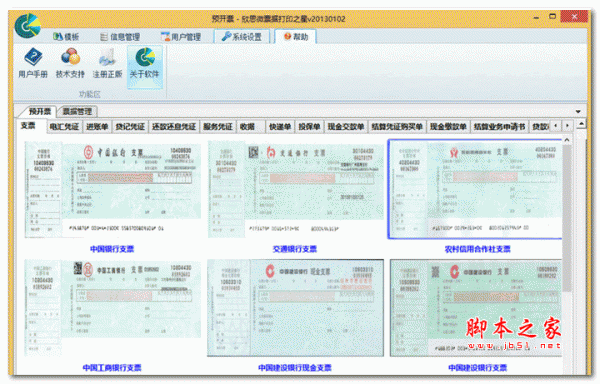600x384 pixels.
Task: Select the 贷记凭证 category tab
Action: click(x=130, y=127)
